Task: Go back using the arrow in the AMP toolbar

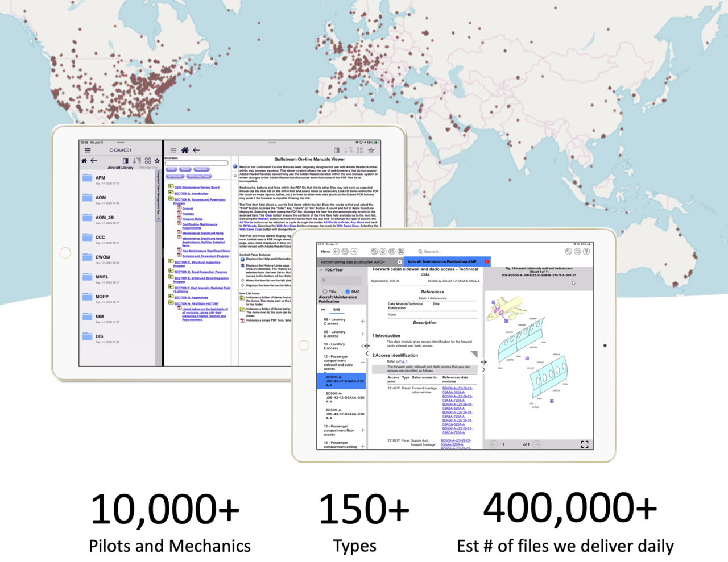Action: click(337, 252)
